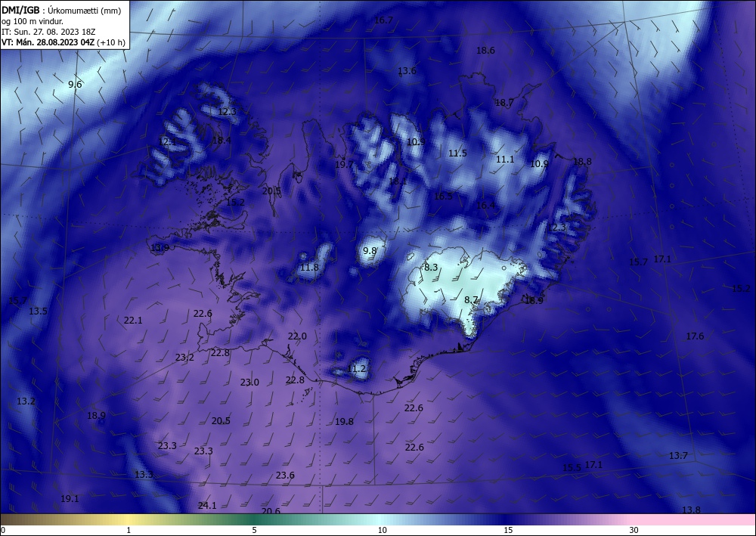Click the 20.6 value at the bottom edge
This screenshot has width=756, height=536.
coord(271,510)
